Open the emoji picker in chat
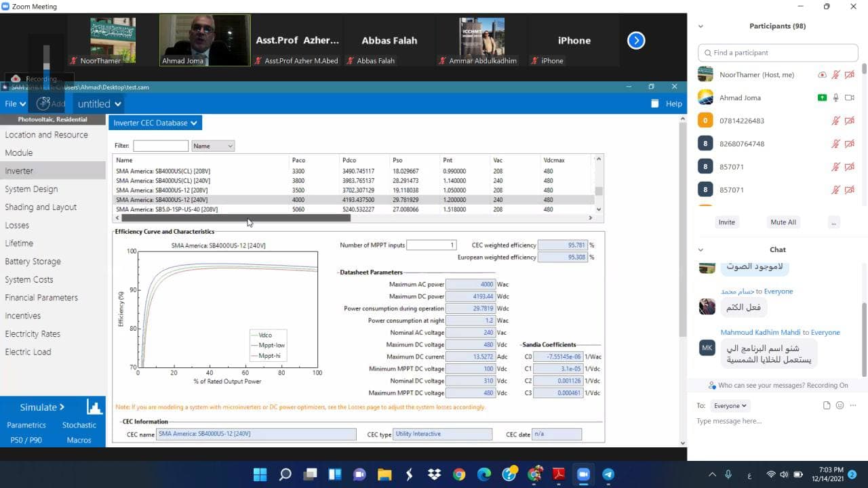The width and height of the screenshot is (868, 488). (840, 405)
